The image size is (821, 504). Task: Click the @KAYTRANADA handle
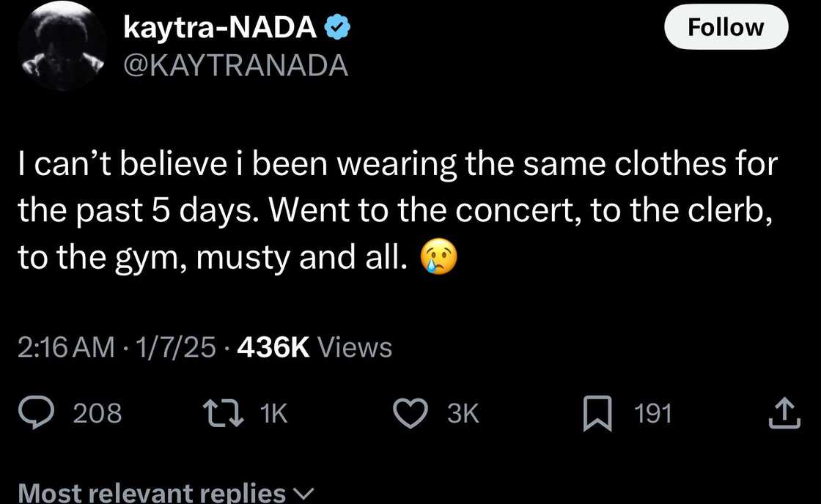tap(235, 66)
